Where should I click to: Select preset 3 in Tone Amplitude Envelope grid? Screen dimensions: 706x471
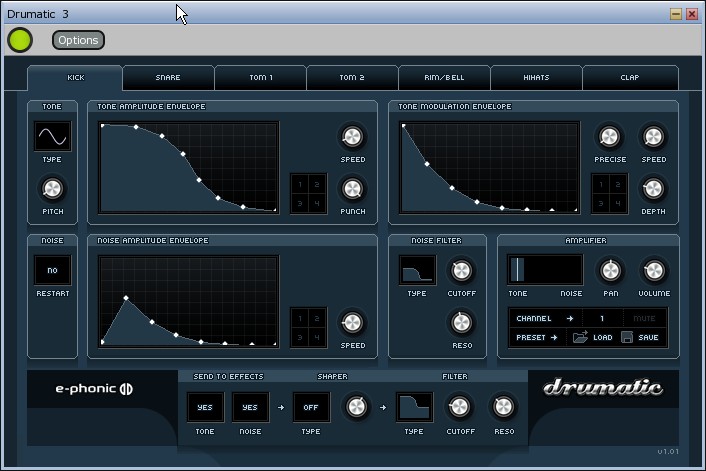(x=300, y=204)
